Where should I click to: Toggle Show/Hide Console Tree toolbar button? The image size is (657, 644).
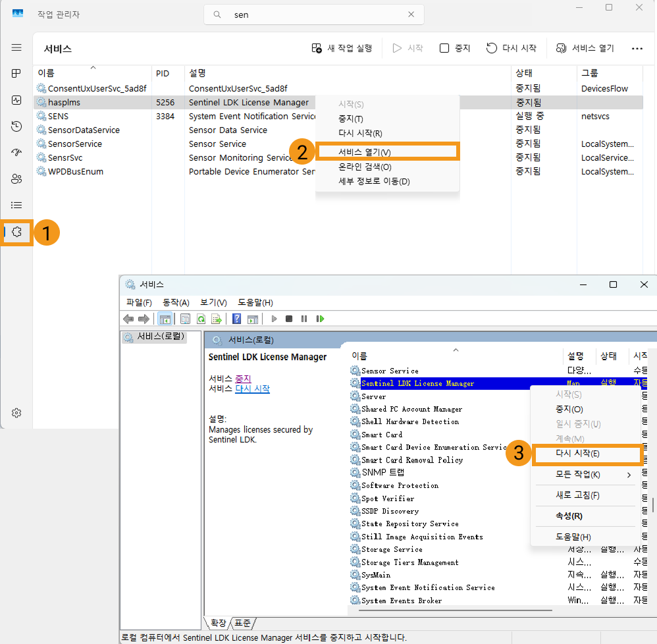[x=165, y=319]
